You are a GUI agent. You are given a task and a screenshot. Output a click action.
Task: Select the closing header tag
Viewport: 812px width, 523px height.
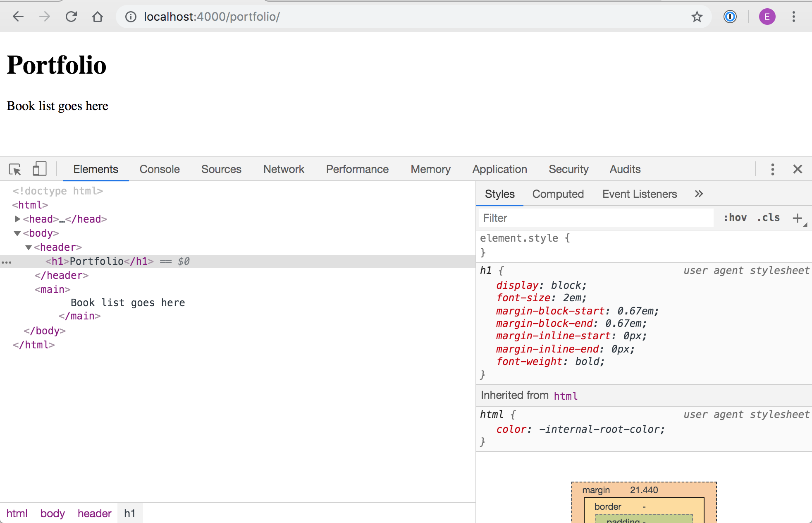pos(62,276)
